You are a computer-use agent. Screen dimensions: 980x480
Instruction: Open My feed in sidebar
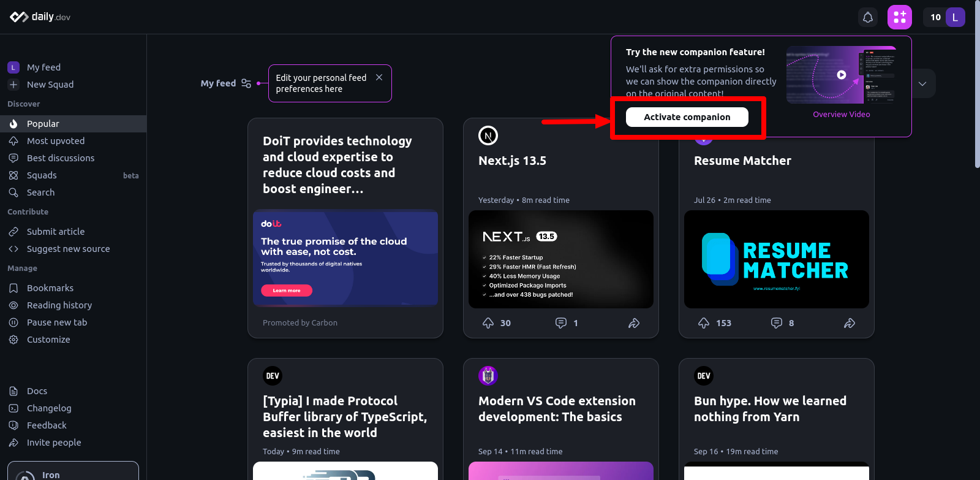tap(73, 67)
